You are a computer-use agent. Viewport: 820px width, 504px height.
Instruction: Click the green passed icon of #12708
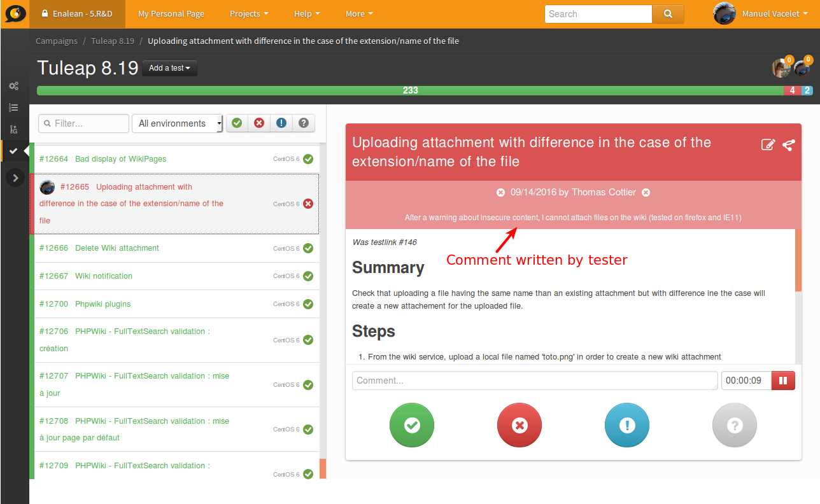pyautogui.click(x=308, y=430)
